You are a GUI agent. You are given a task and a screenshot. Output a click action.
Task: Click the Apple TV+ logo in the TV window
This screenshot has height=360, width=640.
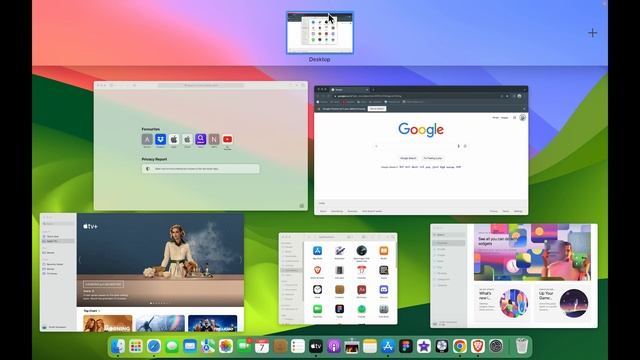(90, 226)
